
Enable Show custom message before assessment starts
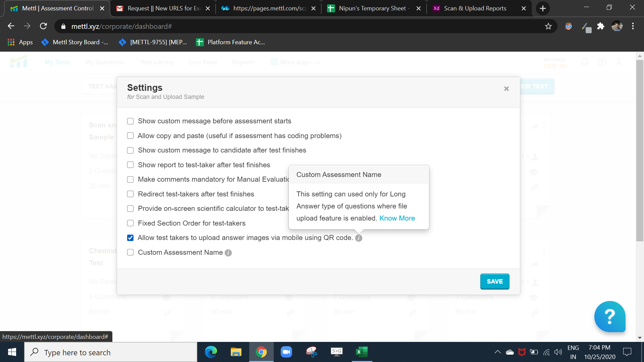pos(130,121)
